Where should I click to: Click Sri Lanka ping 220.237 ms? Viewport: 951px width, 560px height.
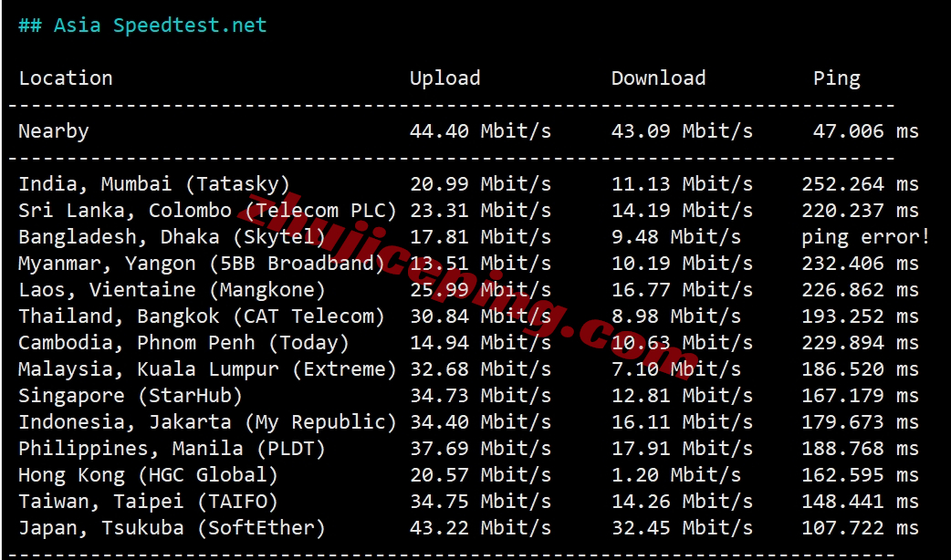pyautogui.click(x=860, y=211)
